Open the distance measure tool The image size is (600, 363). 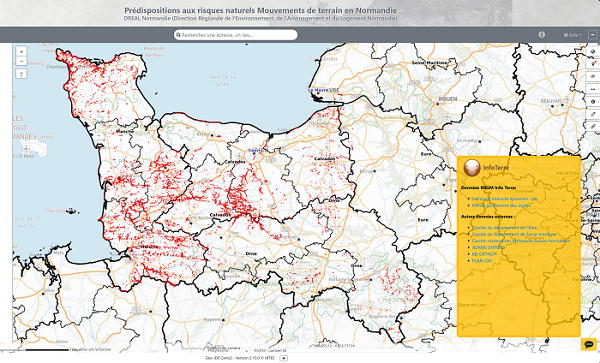pos(593,89)
